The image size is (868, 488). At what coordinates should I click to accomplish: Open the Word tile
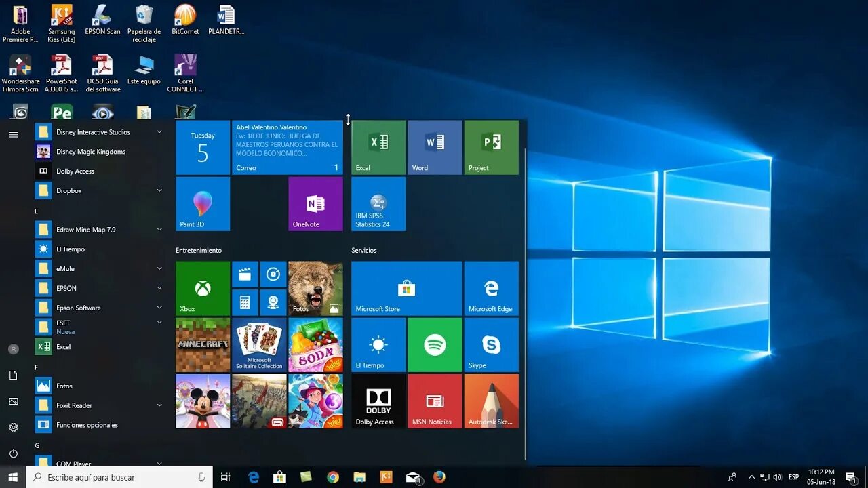point(435,148)
